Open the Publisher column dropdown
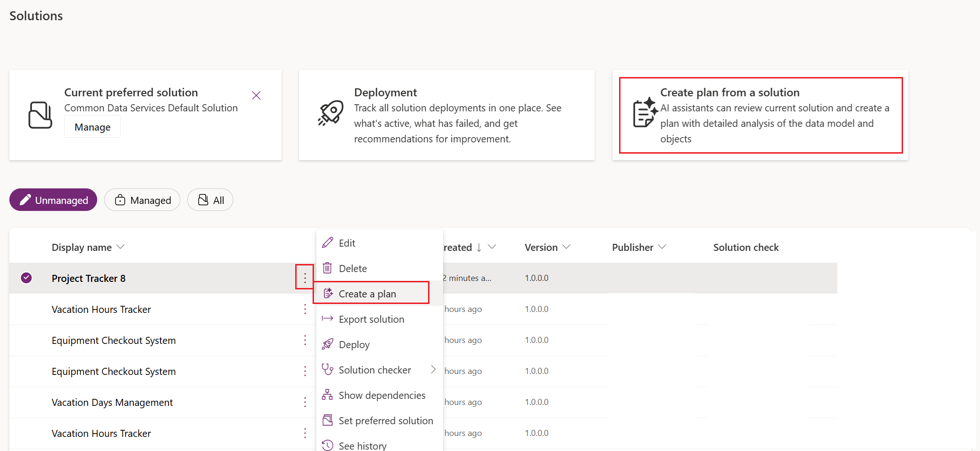 click(662, 247)
